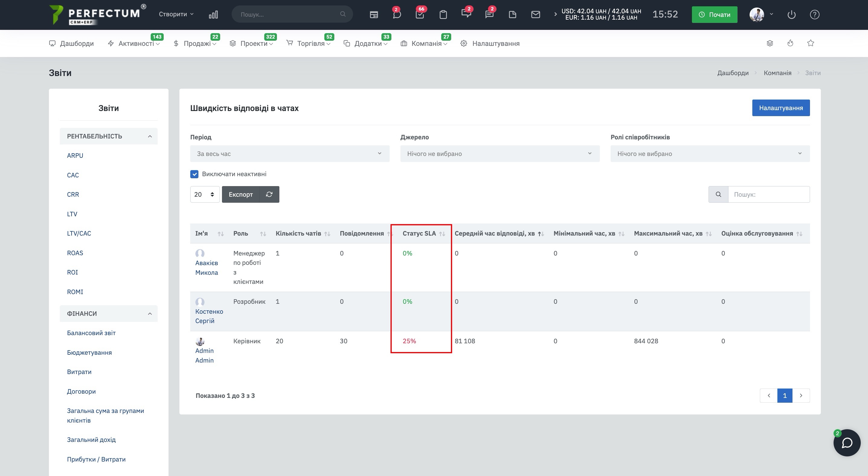Open the calendar icon in top bar
The image size is (868, 476).
click(374, 14)
